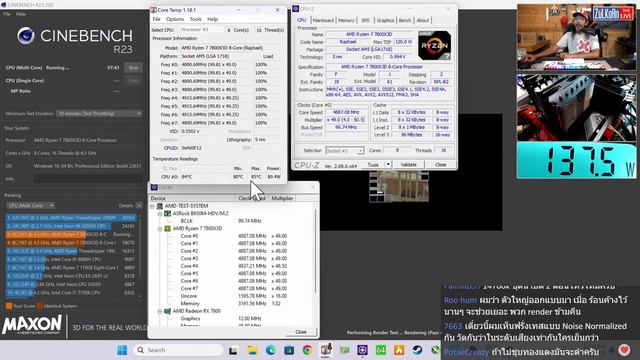Click the Ryzen 7 logo in CPU-Z
The height and width of the screenshot is (360, 640).
(435, 45)
